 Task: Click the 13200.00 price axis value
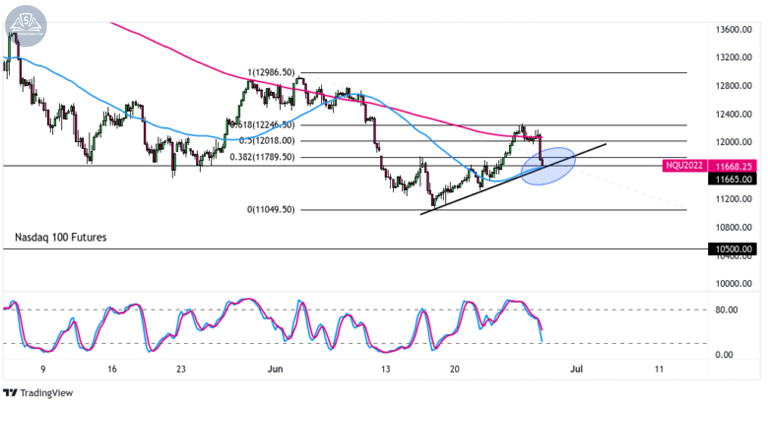(733, 57)
